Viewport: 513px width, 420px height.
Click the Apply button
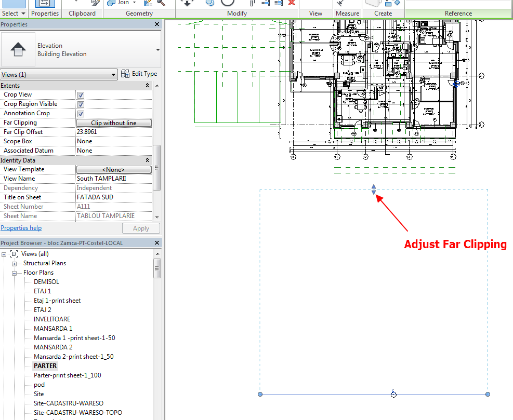coord(141,228)
